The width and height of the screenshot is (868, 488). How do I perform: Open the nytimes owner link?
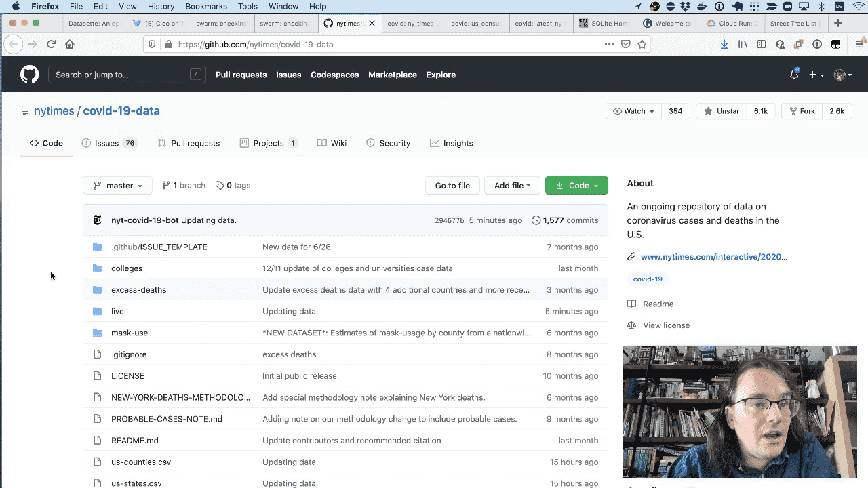click(54, 111)
